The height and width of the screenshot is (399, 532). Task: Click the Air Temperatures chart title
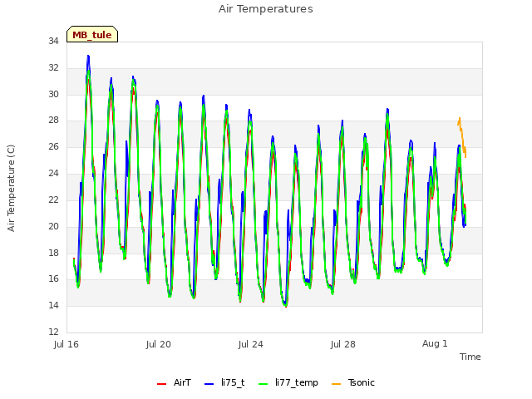click(x=266, y=9)
